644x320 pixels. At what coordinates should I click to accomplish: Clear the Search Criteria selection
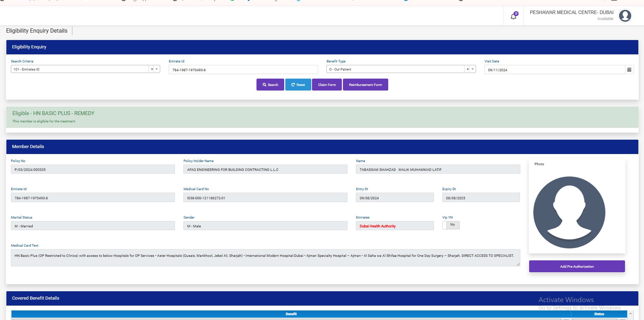152,69
